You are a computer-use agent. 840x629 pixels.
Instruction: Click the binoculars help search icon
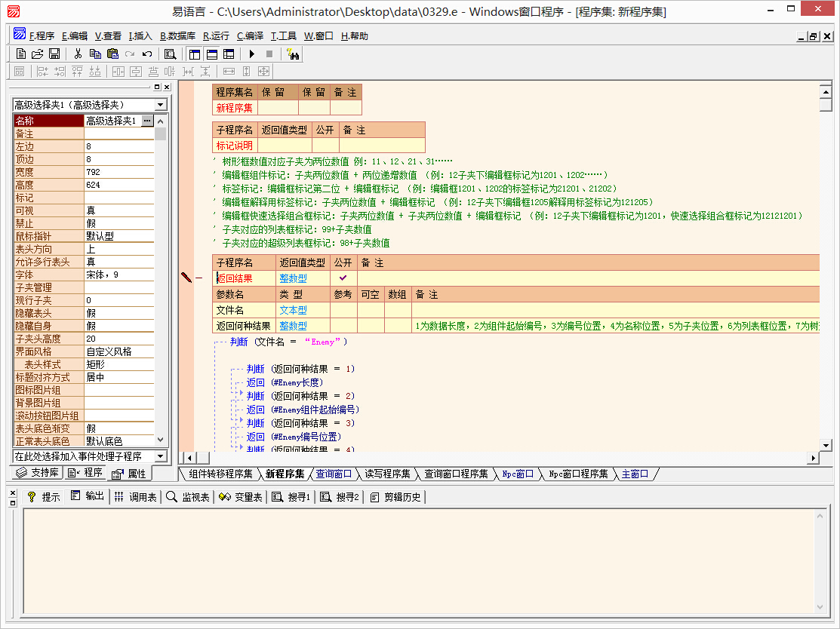click(x=293, y=54)
